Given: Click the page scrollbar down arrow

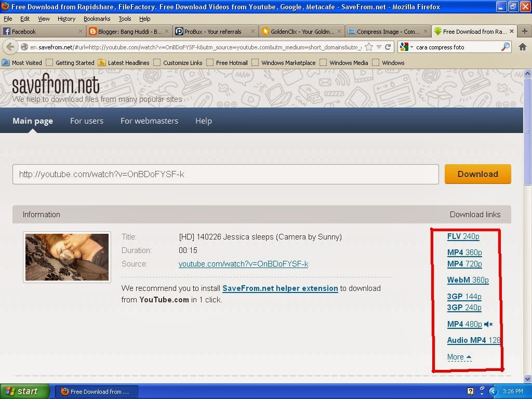Looking at the screenshot, I should point(527,379).
